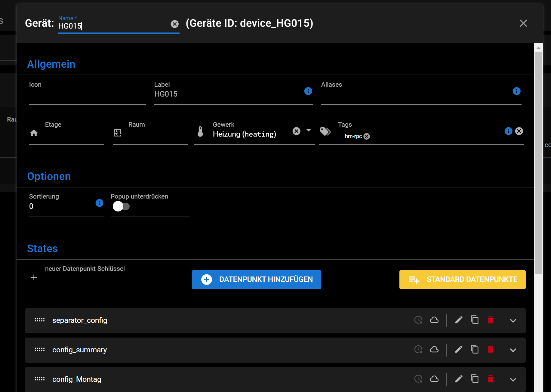The height and width of the screenshot is (392, 551).
Task: Edit the config_summary state
Action: 459,349
